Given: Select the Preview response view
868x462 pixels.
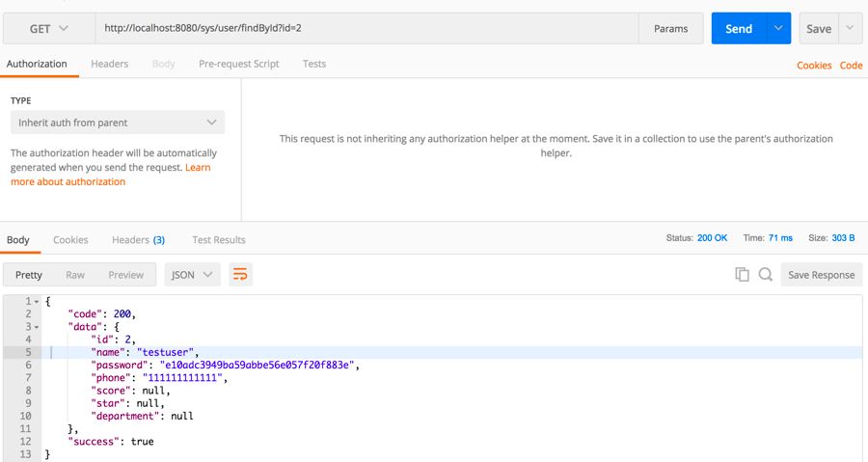Looking at the screenshot, I should pyautogui.click(x=125, y=275).
